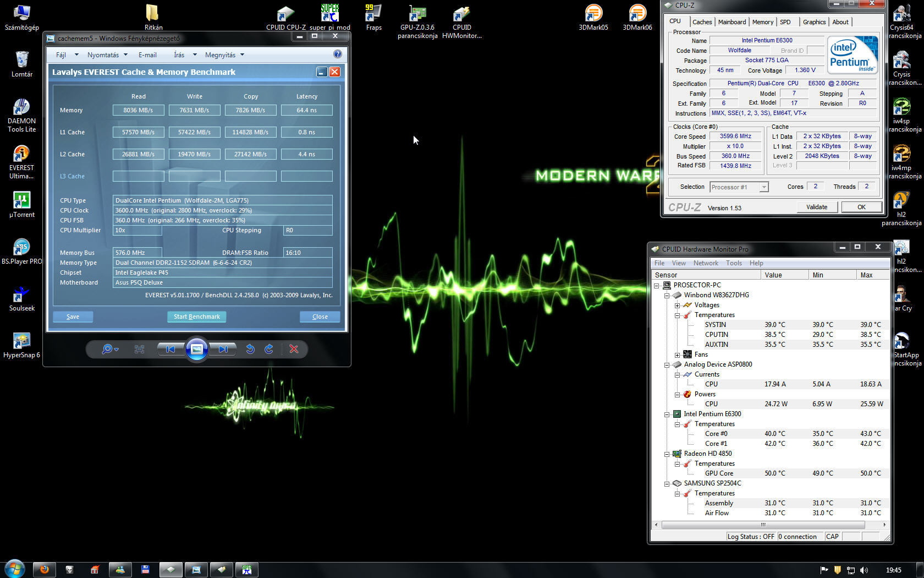The width and height of the screenshot is (924, 578).
Task: Open the µTorrent desktop icon
Action: point(21,204)
